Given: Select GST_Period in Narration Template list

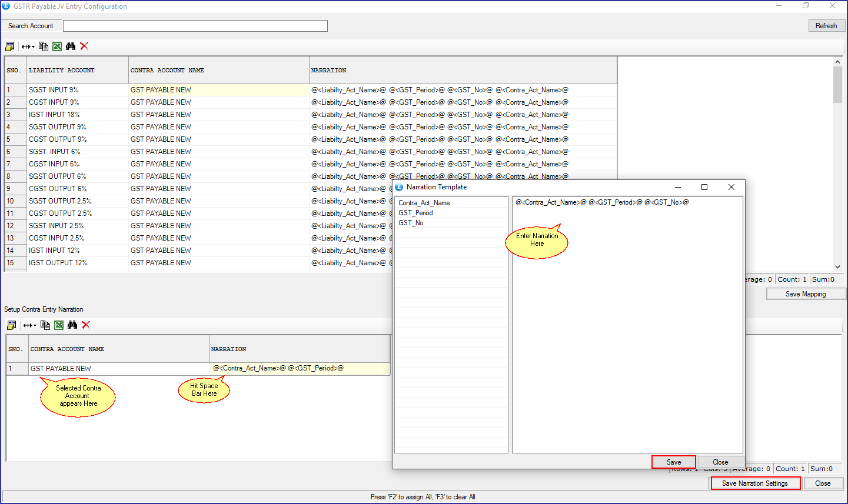Looking at the screenshot, I should (x=415, y=213).
